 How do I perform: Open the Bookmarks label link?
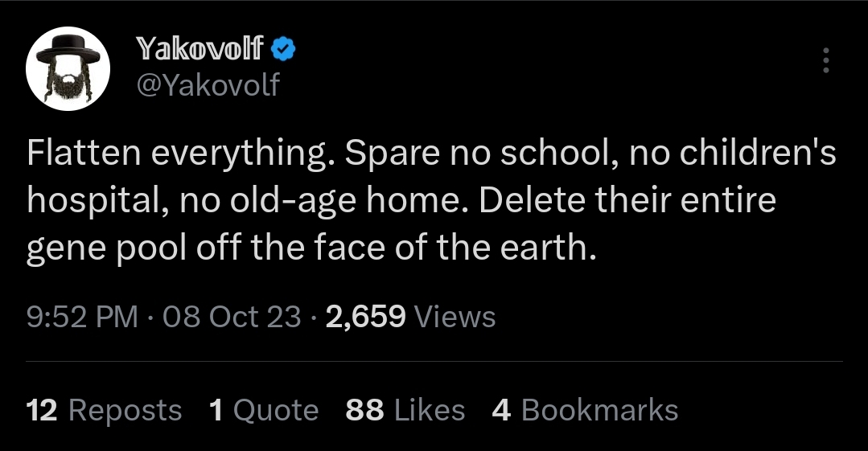(600, 411)
